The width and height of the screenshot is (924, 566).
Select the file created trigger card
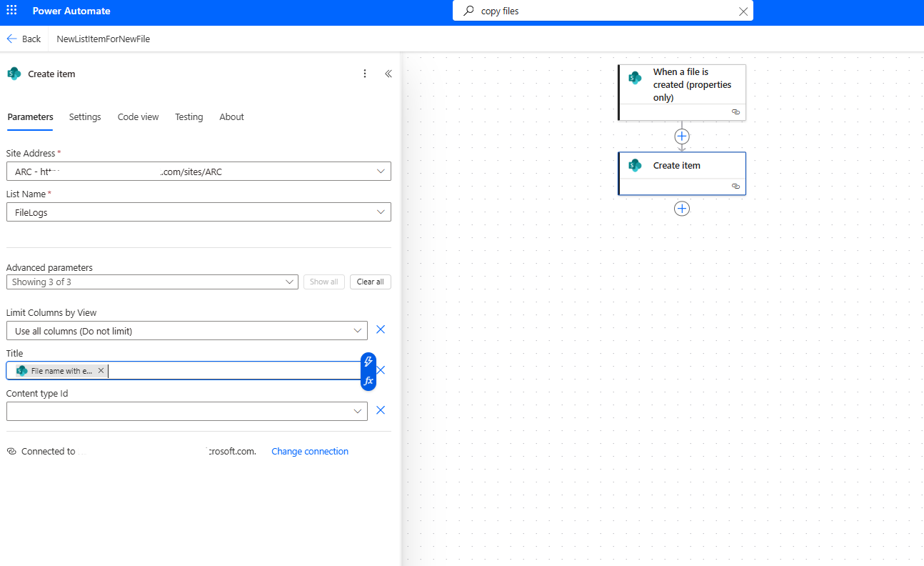681,85
